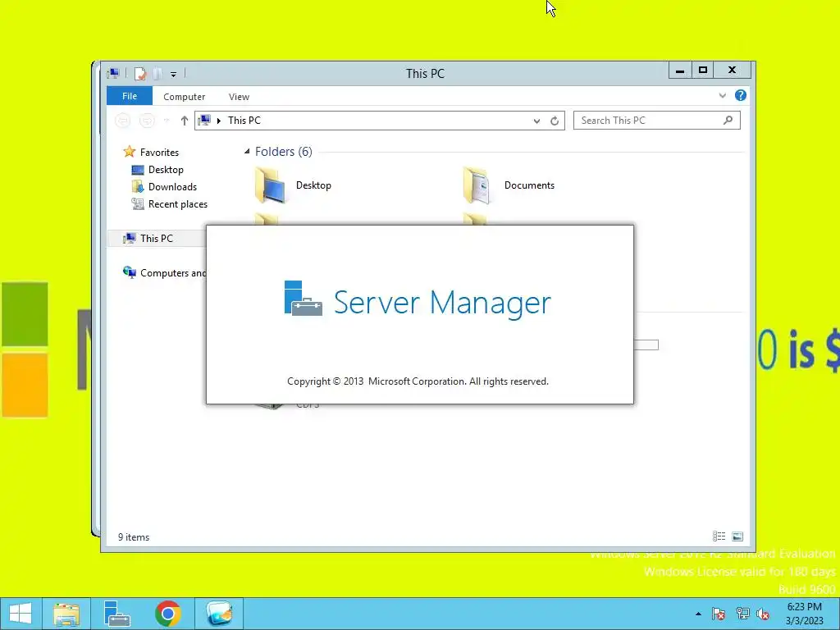Open Action Center flag icon in tray
Screen dimensions: 840x630
coord(719,614)
